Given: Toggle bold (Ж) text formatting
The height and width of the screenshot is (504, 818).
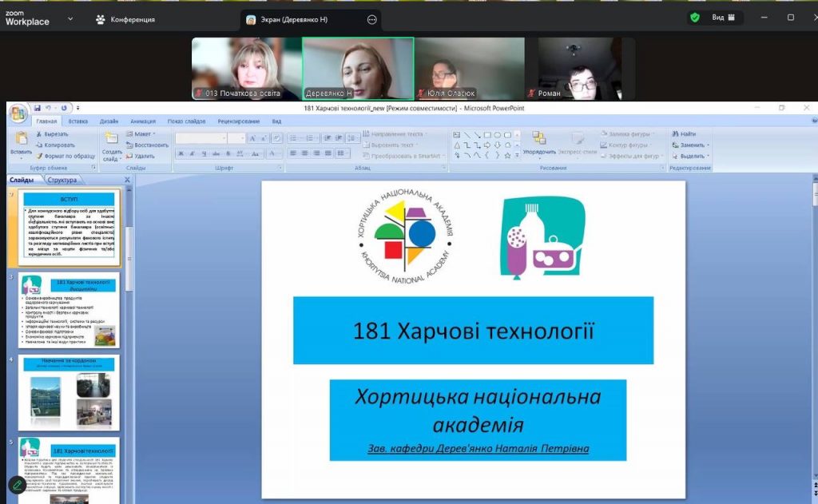Looking at the screenshot, I should pyautogui.click(x=181, y=154).
